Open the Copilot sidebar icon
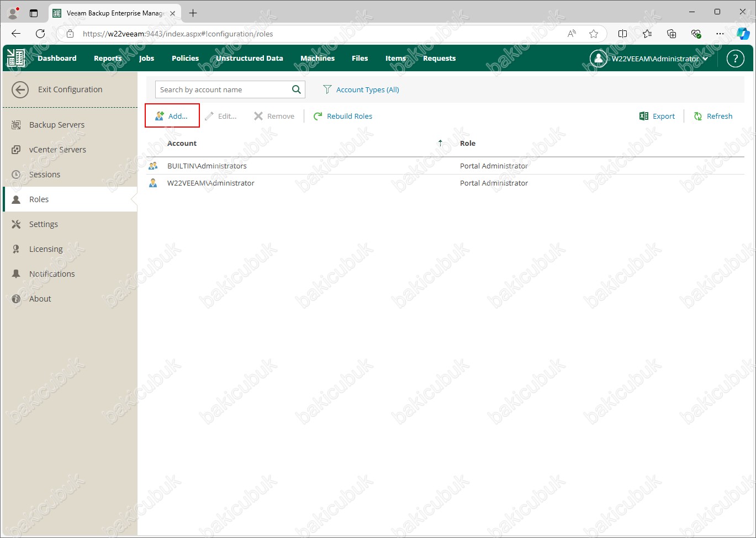This screenshot has height=538, width=756. tap(743, 34)
